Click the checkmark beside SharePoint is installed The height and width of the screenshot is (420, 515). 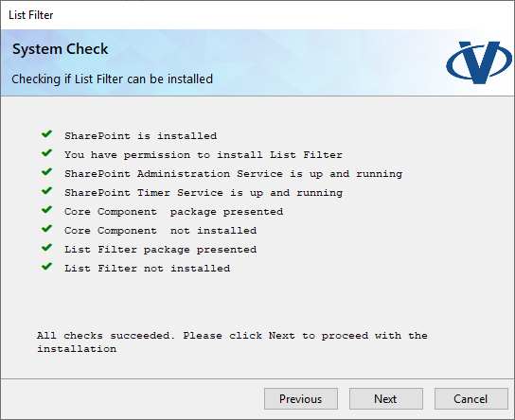[46, 134]
